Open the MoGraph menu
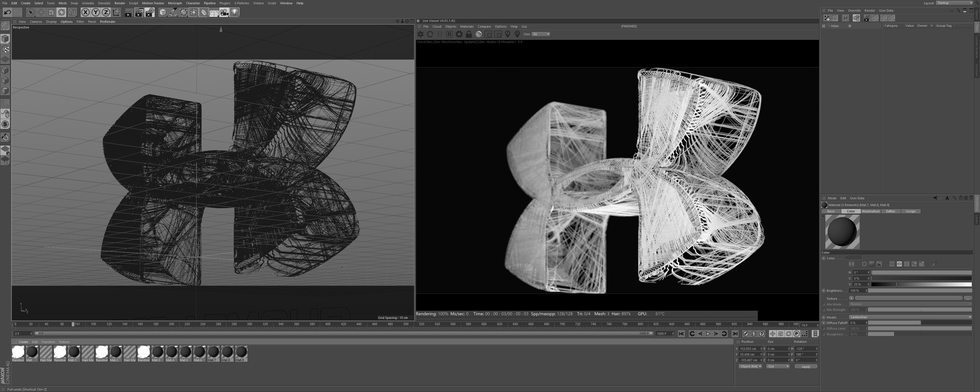Image resolution: width=980 pixels, height=392 pixels. click(175, 3)
